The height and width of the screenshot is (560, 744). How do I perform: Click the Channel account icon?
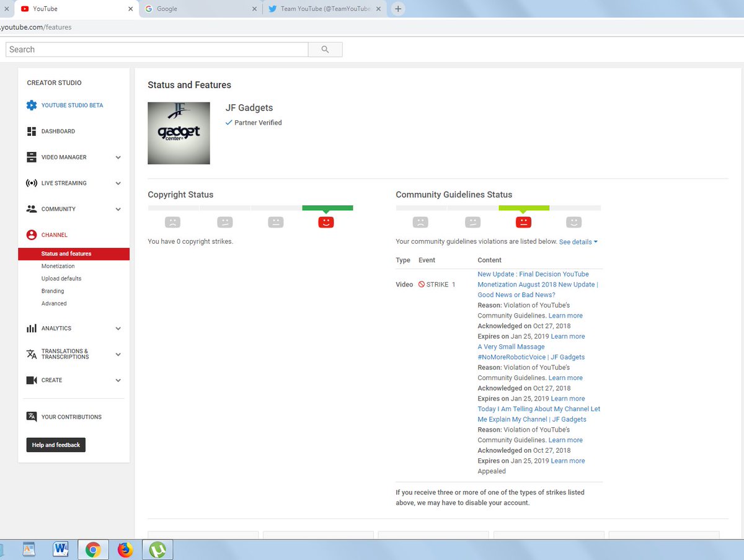(x=32, y=235)
